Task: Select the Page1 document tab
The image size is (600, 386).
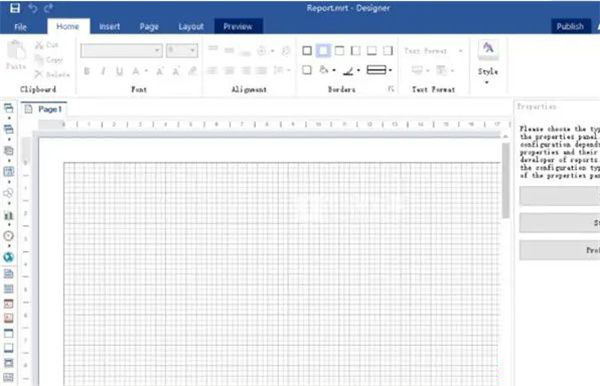Action: pyautogui.click(x=44, y=109)
